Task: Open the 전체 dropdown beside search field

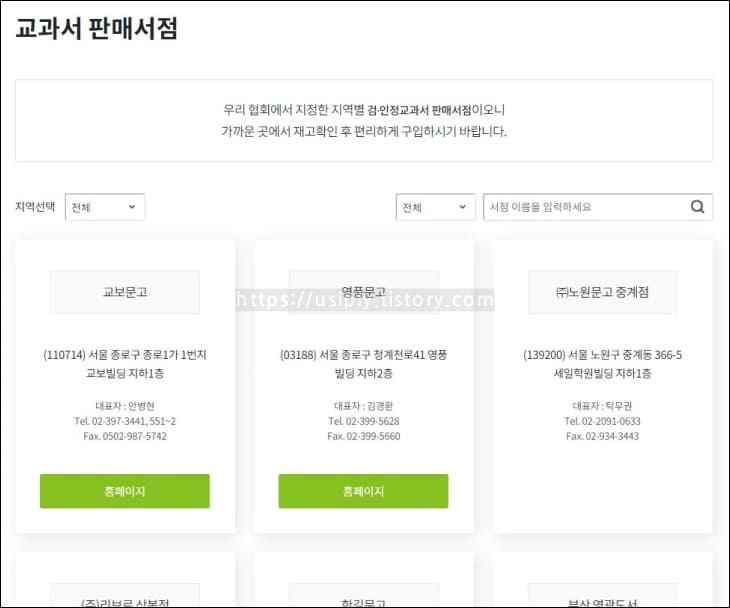Action: click(x=435, y=207)
